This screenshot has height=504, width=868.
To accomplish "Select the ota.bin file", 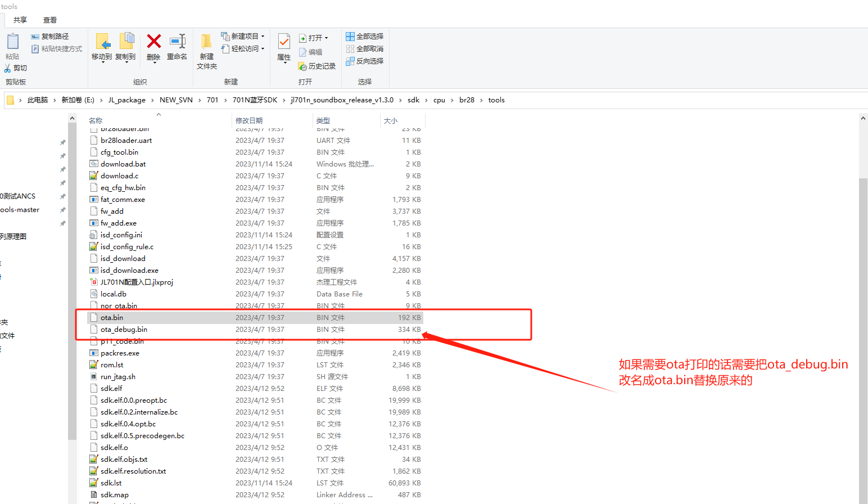I will point(255,318).
